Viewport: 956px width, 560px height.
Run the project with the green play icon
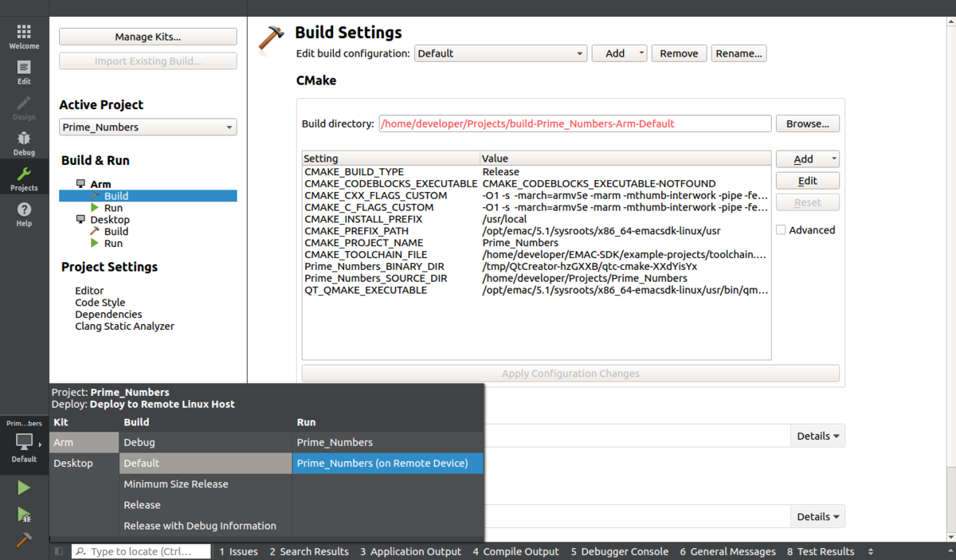pyautogui.click(x=24, y=487)
